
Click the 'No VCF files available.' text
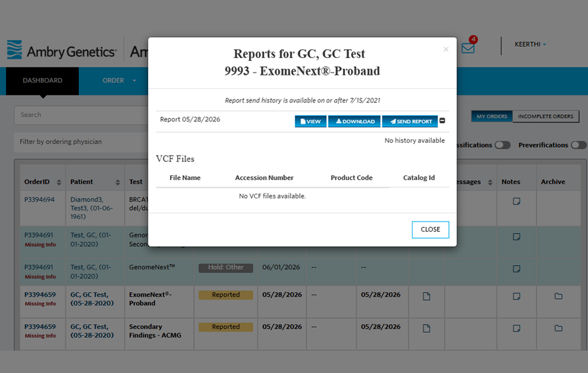(x=272, y=196)
